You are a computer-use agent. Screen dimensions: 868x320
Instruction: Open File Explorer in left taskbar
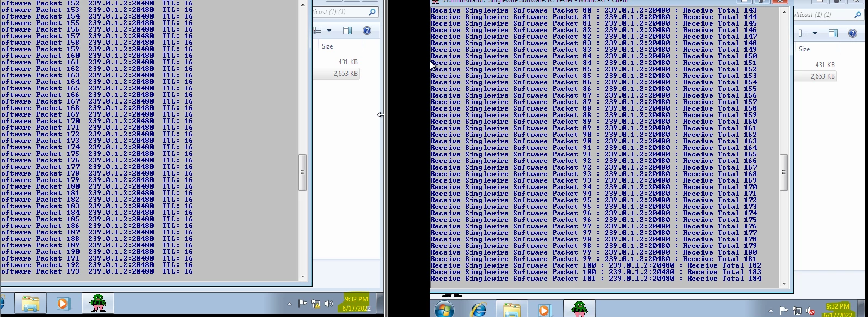pos(31,303)
